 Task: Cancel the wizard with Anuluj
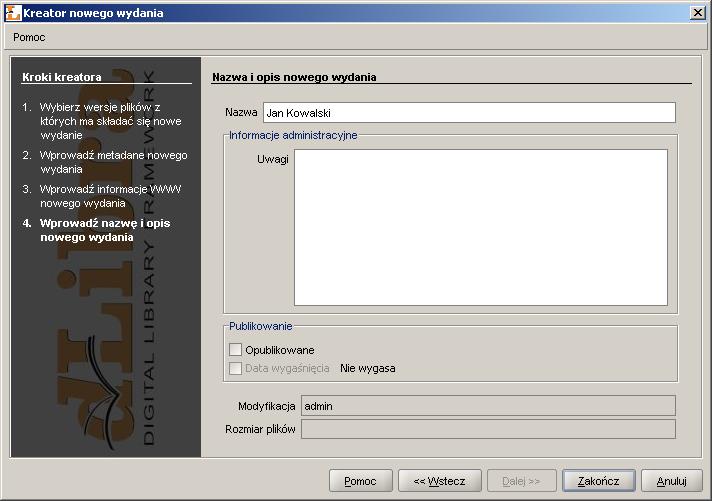672,481
